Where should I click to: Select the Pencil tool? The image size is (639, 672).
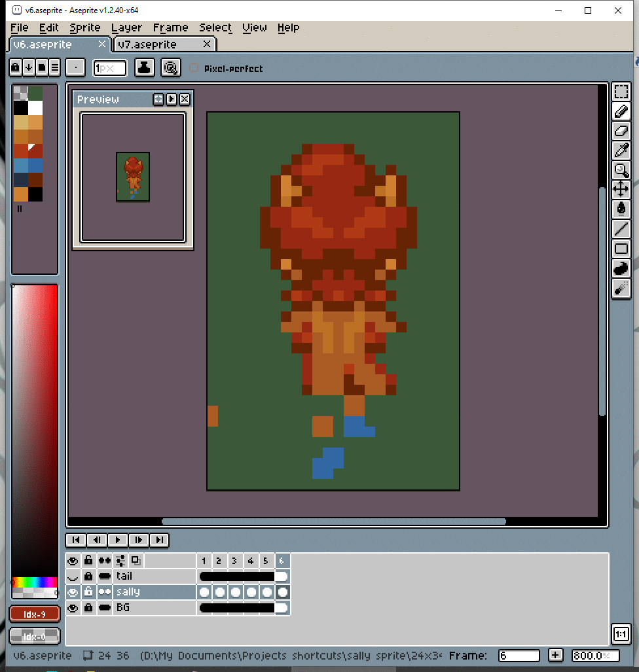point(621,111)
